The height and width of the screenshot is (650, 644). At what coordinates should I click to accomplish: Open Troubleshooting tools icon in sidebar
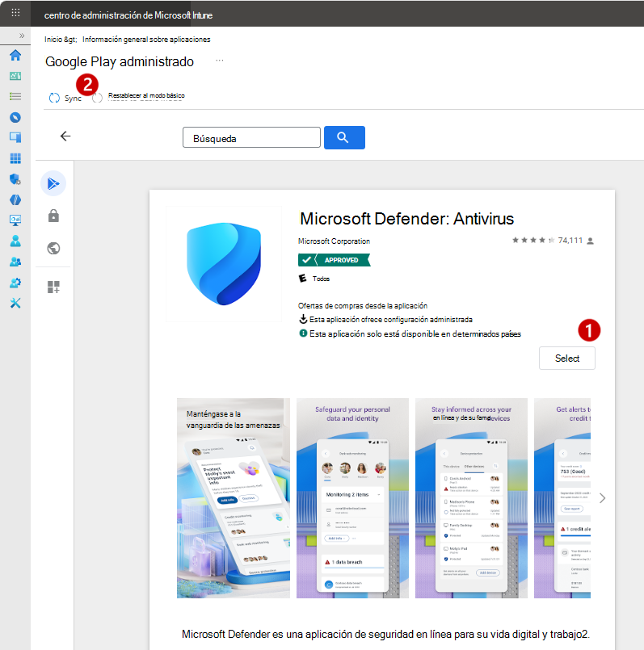15,303
